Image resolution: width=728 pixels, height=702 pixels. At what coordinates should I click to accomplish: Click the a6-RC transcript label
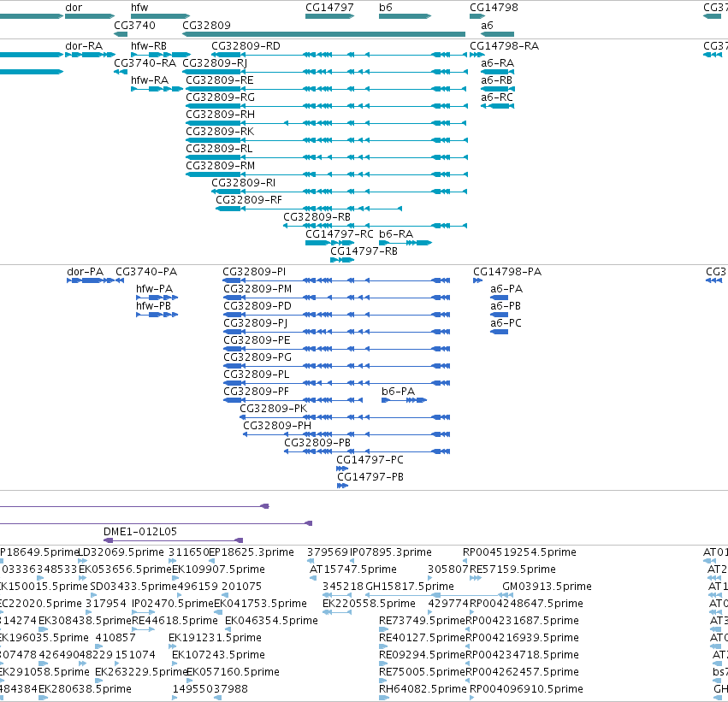point(497,97)
